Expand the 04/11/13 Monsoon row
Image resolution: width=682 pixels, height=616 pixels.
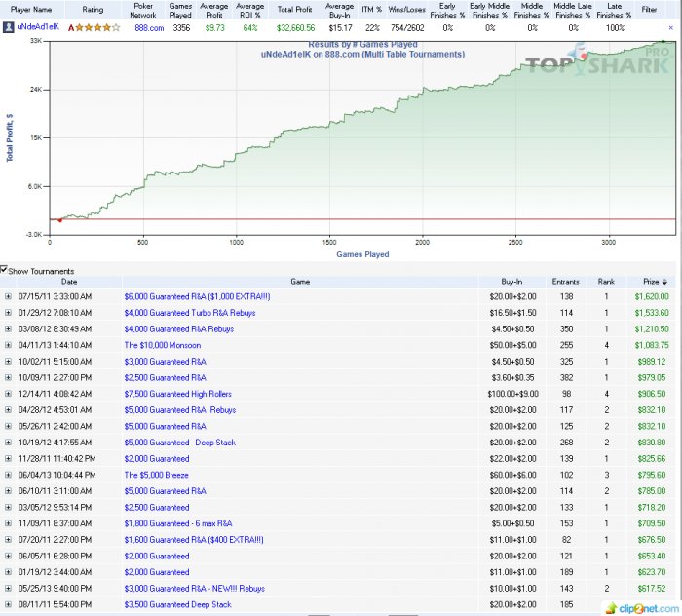click(8, 344)
